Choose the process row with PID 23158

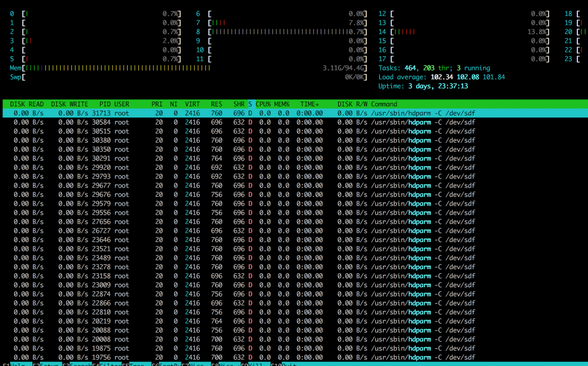pos(295,276)
